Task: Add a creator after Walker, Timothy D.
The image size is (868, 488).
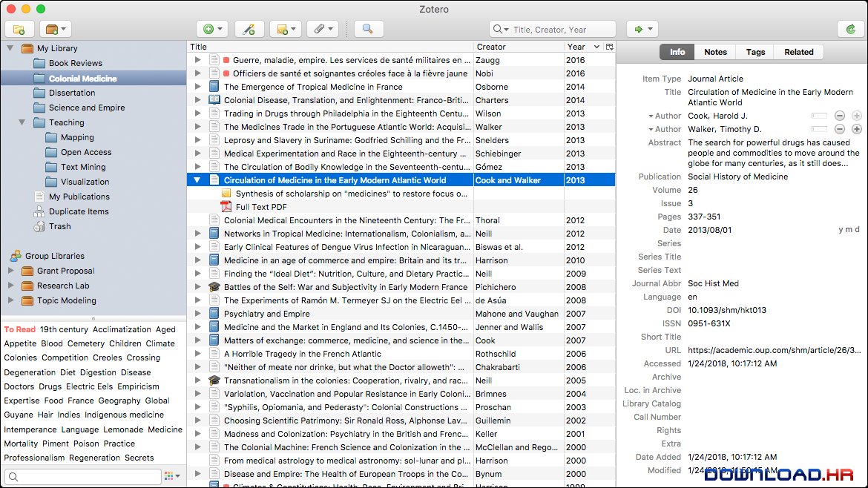Action: 856,129
